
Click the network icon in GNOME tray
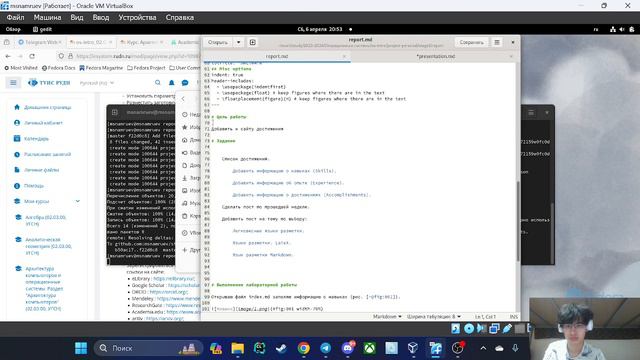pos(613,29)
